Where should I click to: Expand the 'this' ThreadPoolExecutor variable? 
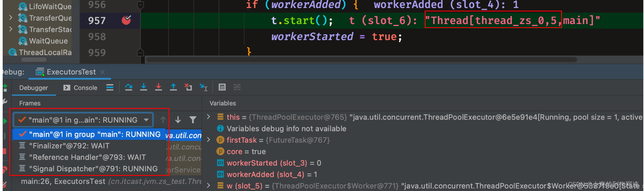(209, 117)
